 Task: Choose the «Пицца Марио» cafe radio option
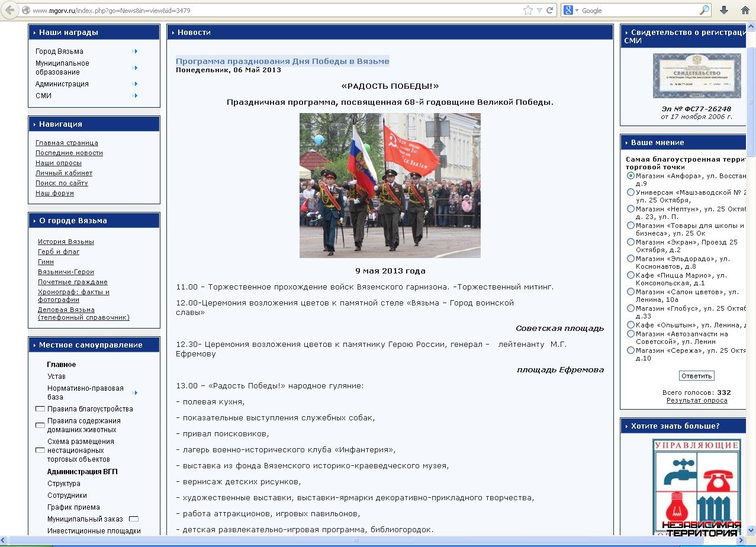(x=630, y=275)
